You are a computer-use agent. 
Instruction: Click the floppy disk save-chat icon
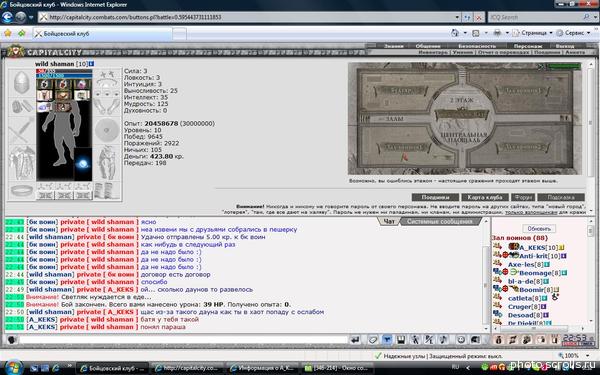click(401, 339)
